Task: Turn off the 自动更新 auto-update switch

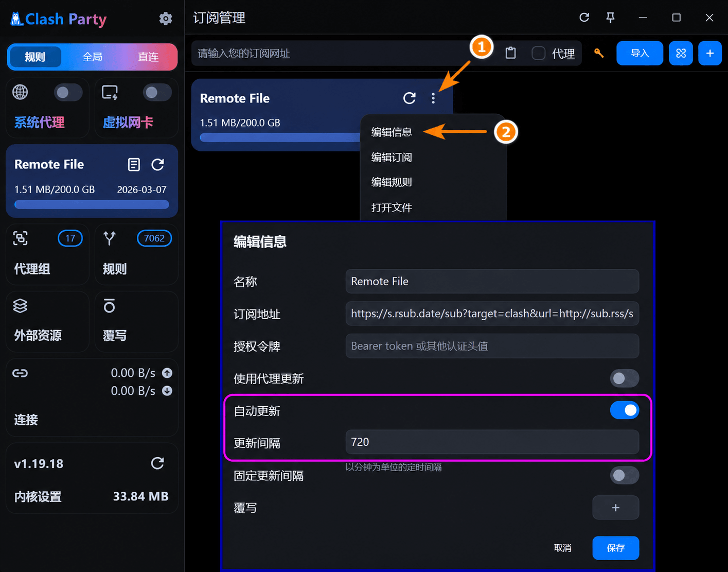Action: [625, 410]
